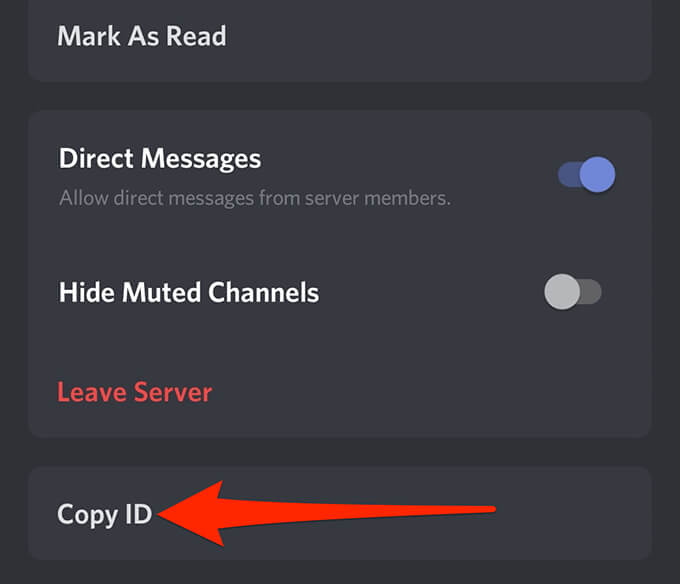
Task: Click the Hide Muted Channels label text
Action: (189, 292)
